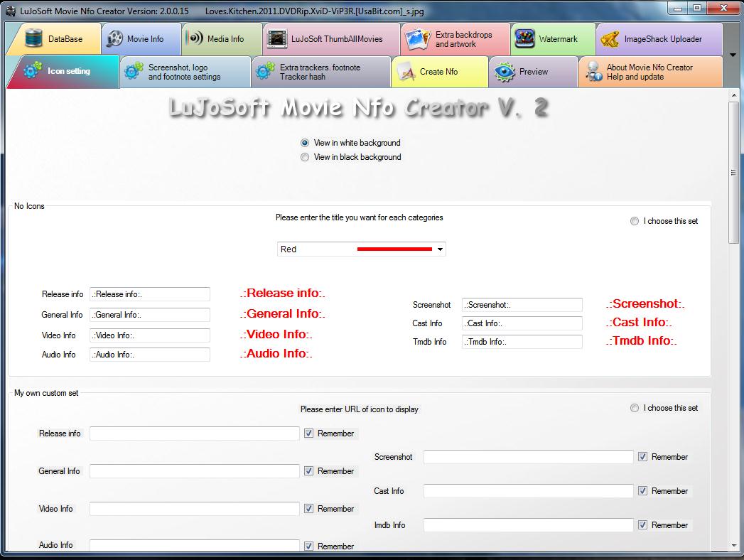
Task: Click the Create Nfo pencil icon
Action: tap(406, 72)
